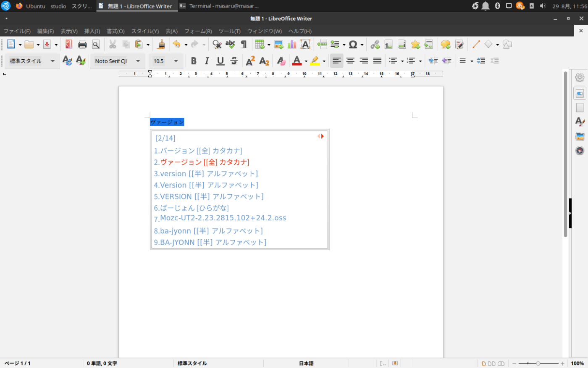Open the sidebar Styles icon
This screenshot has width=588, height=368.
pos(580,122)
